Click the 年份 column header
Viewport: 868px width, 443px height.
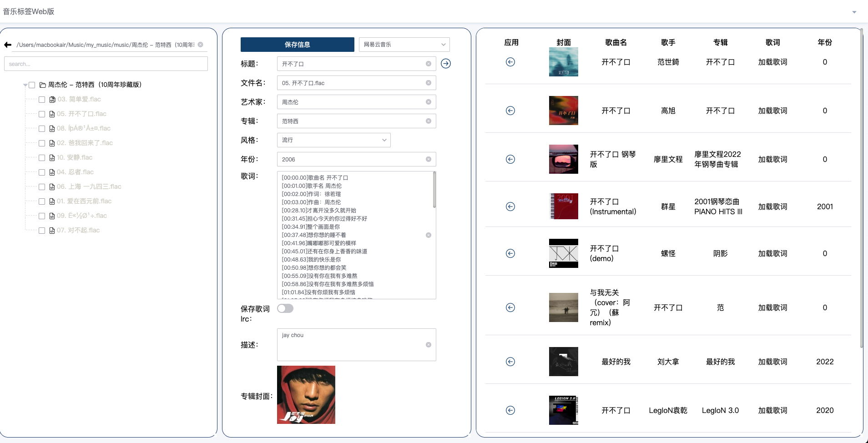(825, 42)
